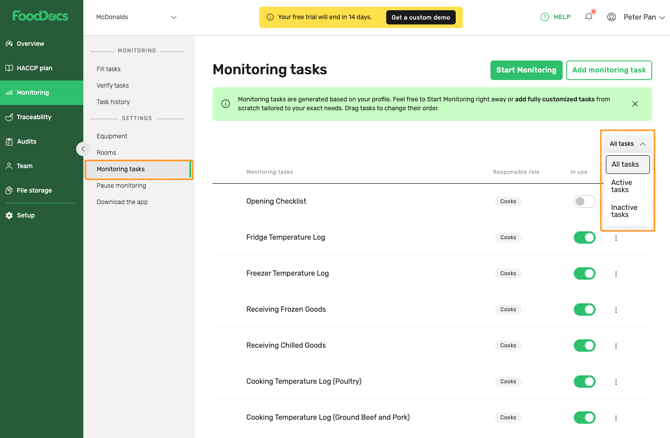Toggle Cooking Temperature Log (Poultry) switch
Viewport: 670px width, 438px height.
point(584,381)
